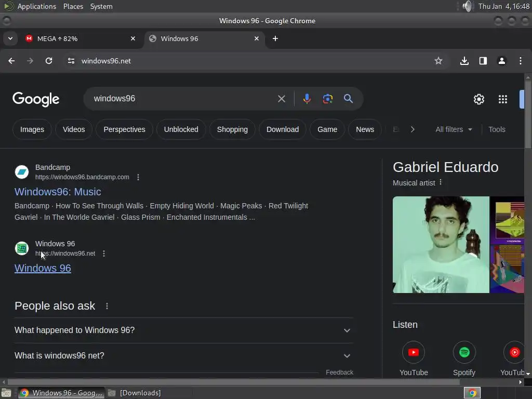Open Bandcamp result options menu
532x399 pixels.
(x=138, y=177)
